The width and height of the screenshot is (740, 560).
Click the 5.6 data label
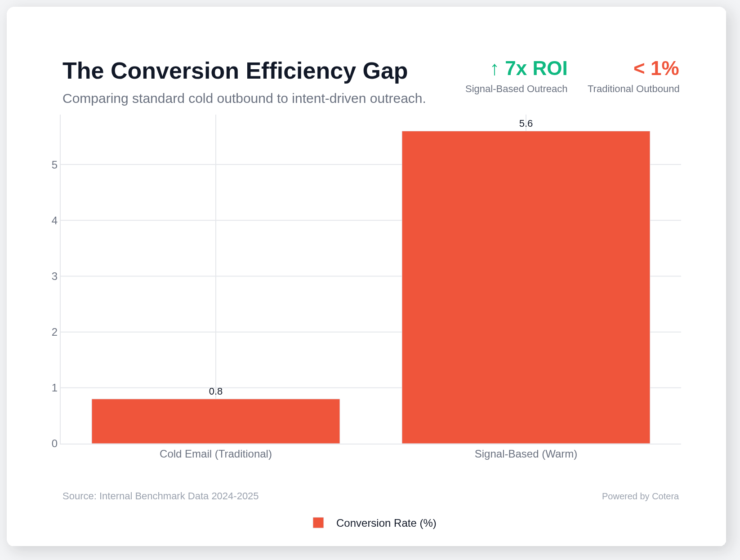pos(526,124)
